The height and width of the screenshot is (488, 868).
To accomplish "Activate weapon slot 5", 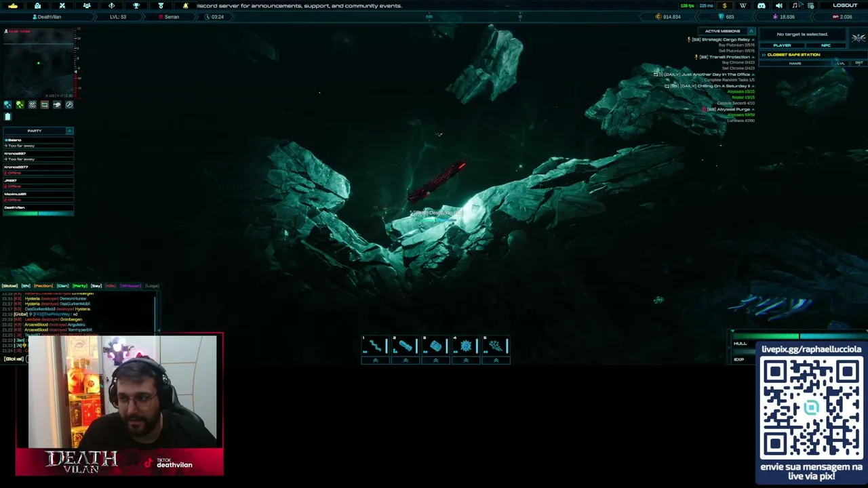I will 496,346.
